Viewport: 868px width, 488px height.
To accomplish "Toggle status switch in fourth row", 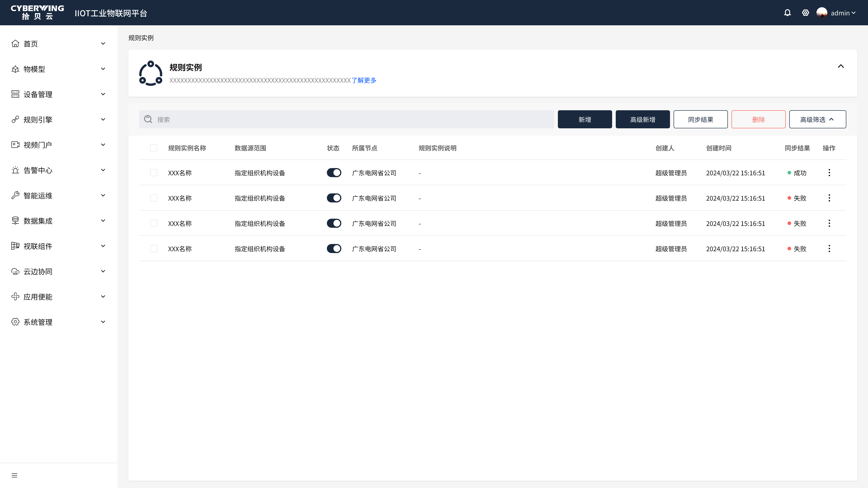I will coord(334,249).
